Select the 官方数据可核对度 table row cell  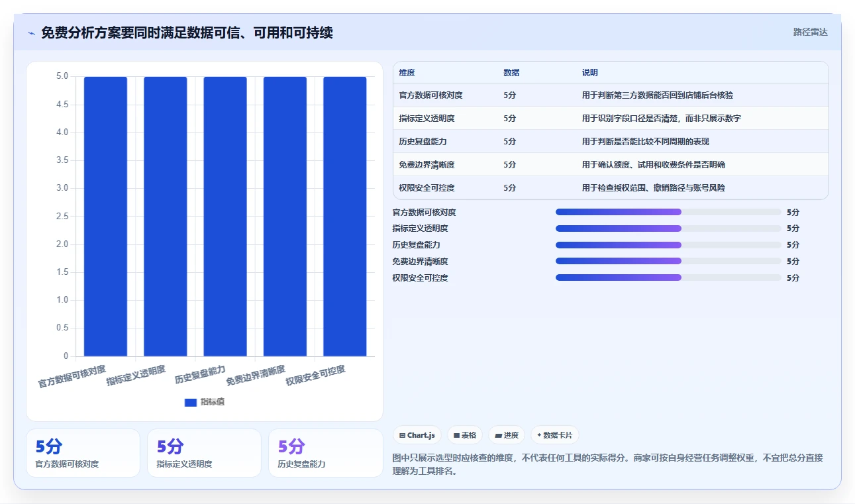coord(431,95)
